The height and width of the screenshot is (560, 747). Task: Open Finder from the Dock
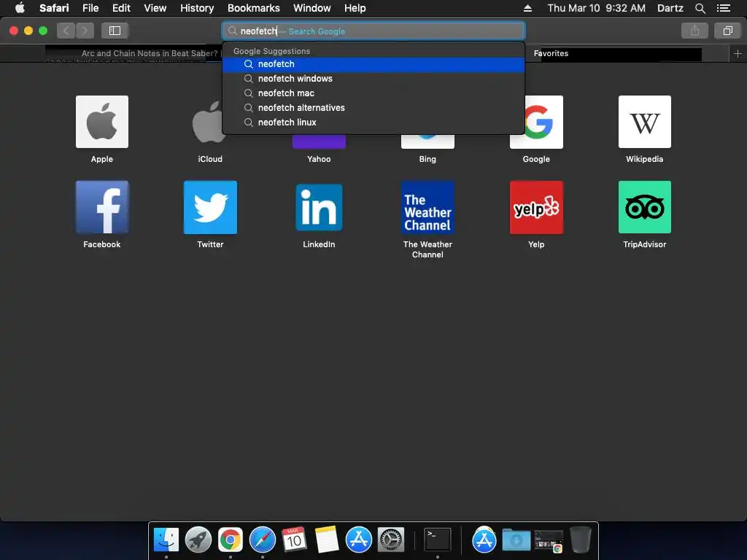click(x=166, y=540)
